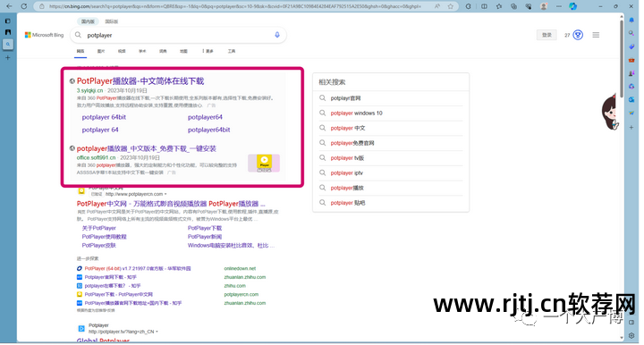Screen dimensions: 644x345
Task: Open the Collections toolbar icon
Action: click(513, 6)
